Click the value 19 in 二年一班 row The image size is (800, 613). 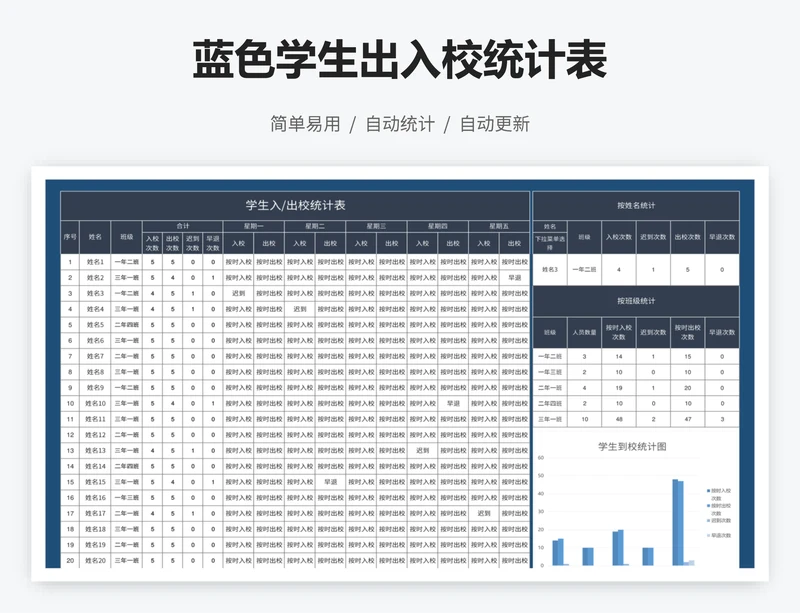tap(618, 388)
